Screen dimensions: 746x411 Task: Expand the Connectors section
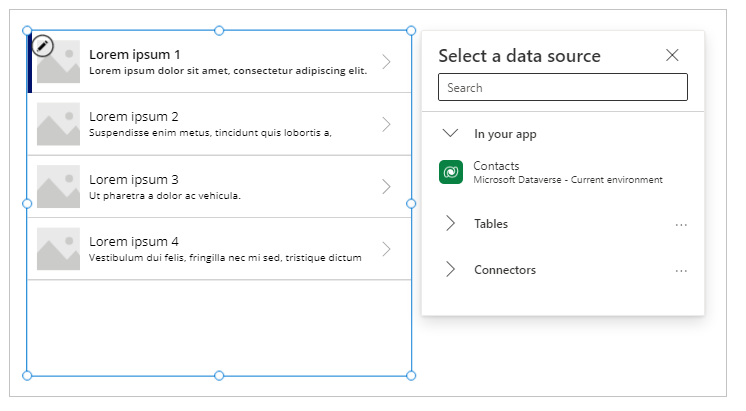point(450,270)
